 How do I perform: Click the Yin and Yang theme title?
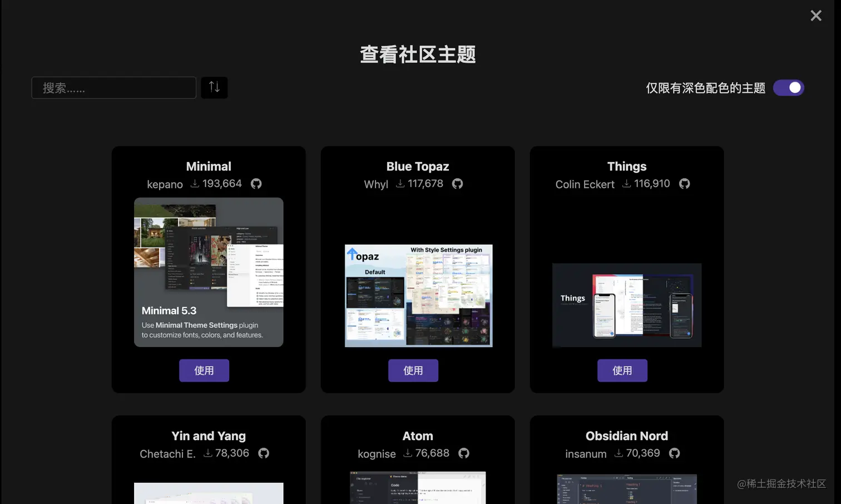point(209,436)
